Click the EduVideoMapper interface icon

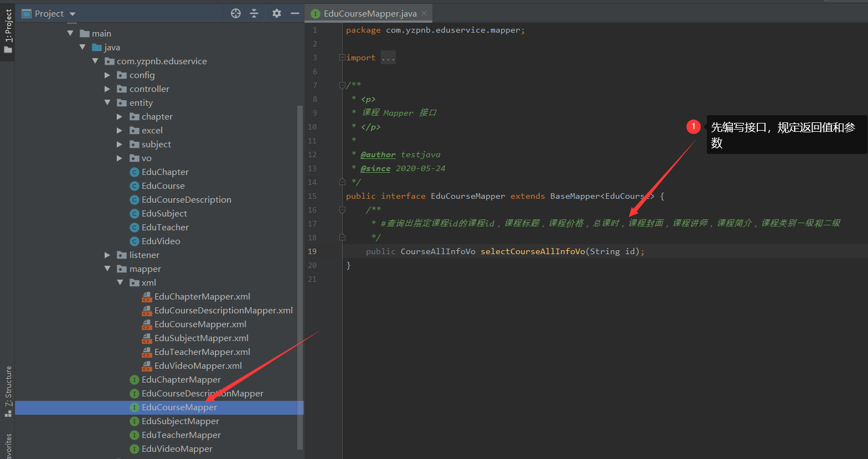click(134, 448)
